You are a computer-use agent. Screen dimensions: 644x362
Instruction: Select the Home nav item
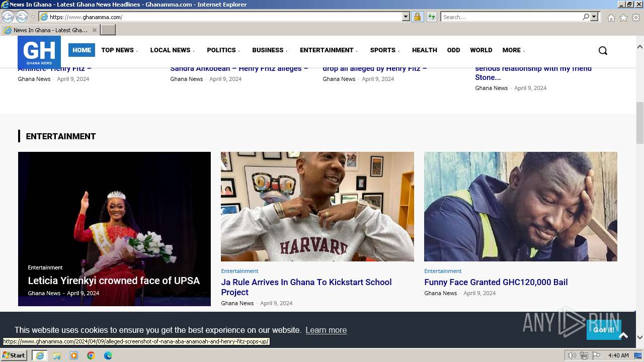click(x=82, y=50)
